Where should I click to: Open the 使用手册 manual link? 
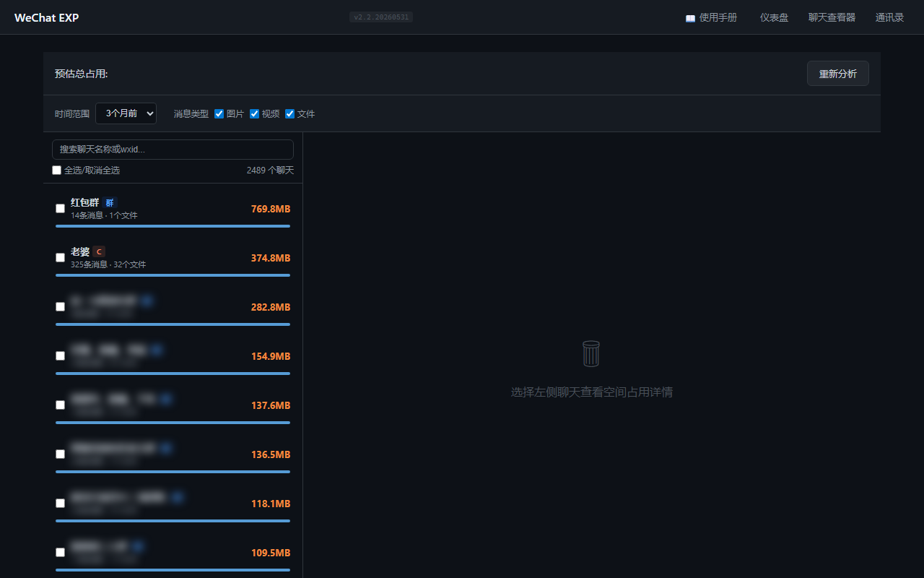[x=711, y=17]
